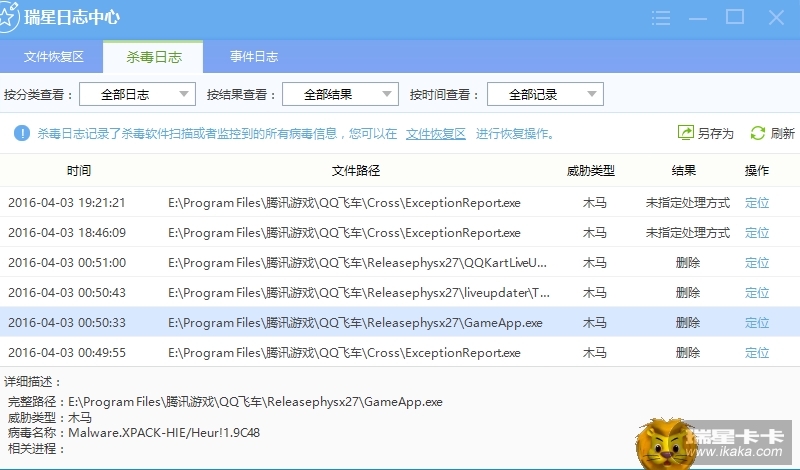Image resolution: width=800 pixels, height=470 pixels.
Task: Select the QQKartLiveU... file path row
Action: [357, 263]
